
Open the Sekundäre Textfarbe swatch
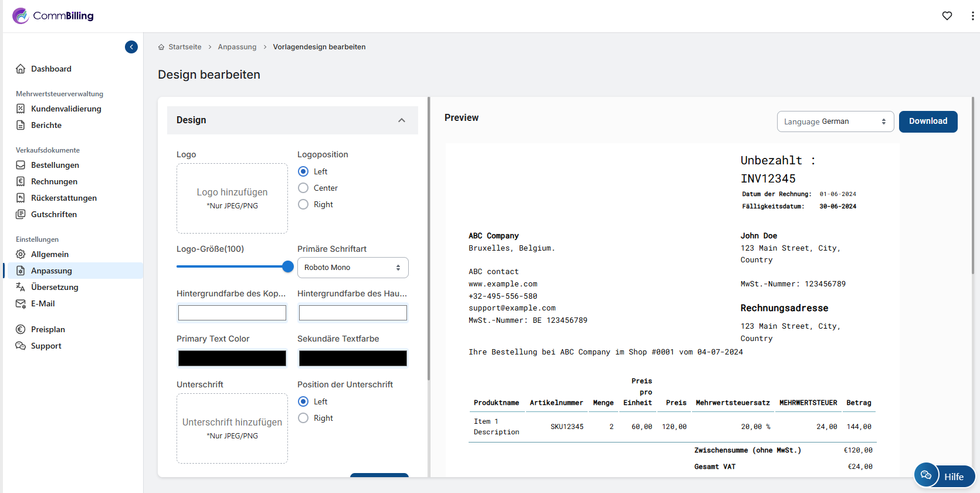click(353, 358)
